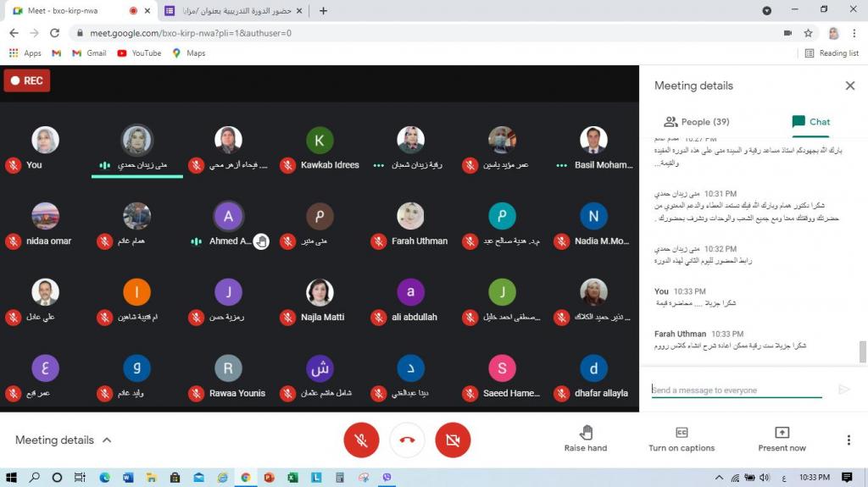Viewport: 868px width, 487px height.
Task: Type in the Send a message field
Action: coord(736,390)
